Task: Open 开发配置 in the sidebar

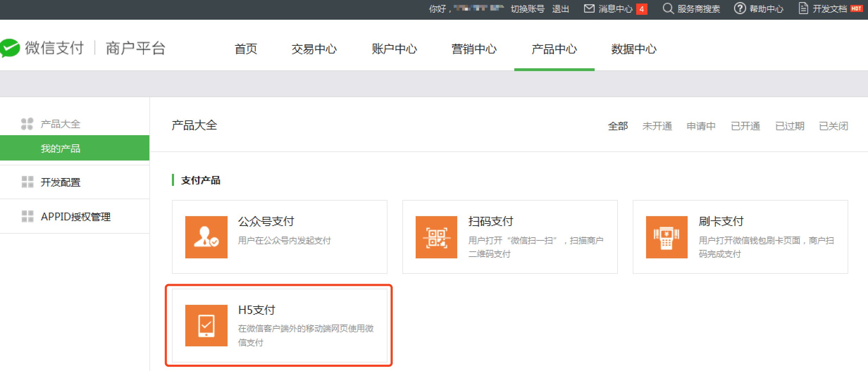Action: [x=61, y=182]
